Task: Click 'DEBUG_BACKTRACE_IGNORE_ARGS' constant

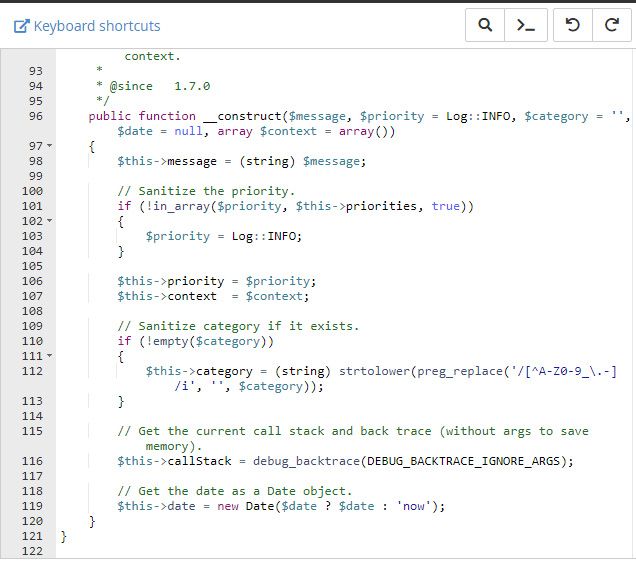Action: tap(463, 461)
